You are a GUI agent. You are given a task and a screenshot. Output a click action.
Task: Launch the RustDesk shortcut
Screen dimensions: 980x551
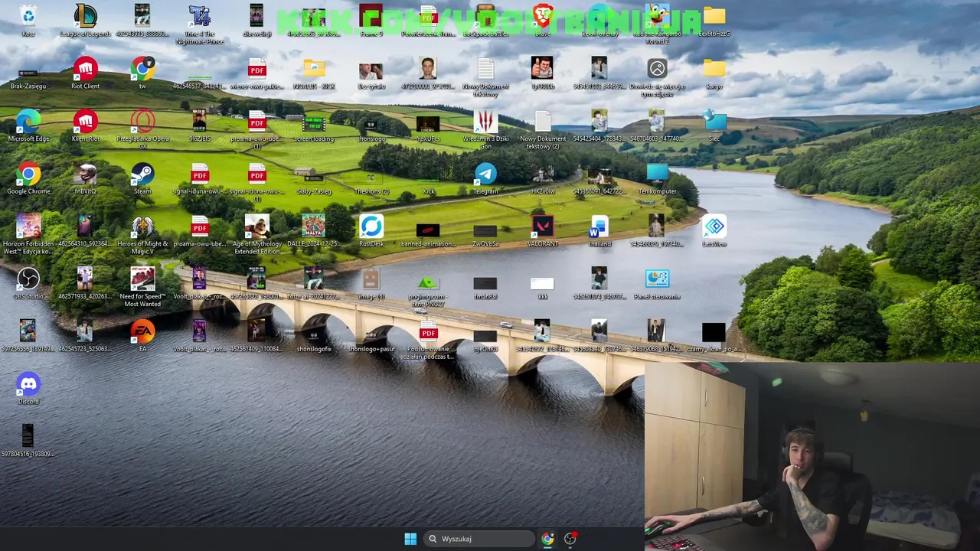coord(371,230)
